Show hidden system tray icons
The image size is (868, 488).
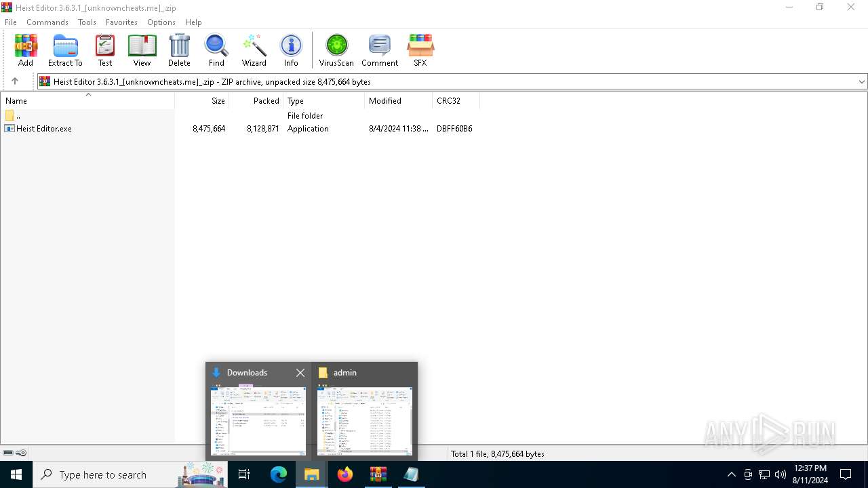pos(731,474)
